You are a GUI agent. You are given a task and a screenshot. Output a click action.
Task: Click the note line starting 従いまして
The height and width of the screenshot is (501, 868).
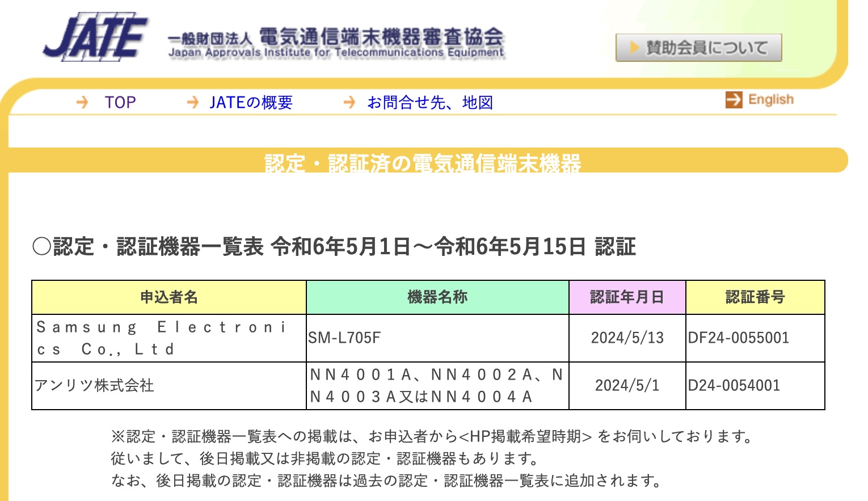click(326, 458)
